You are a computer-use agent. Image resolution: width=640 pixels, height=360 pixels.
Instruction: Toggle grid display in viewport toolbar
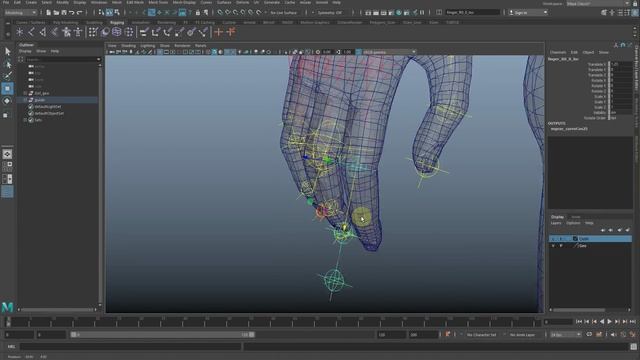tap(160, 52)
